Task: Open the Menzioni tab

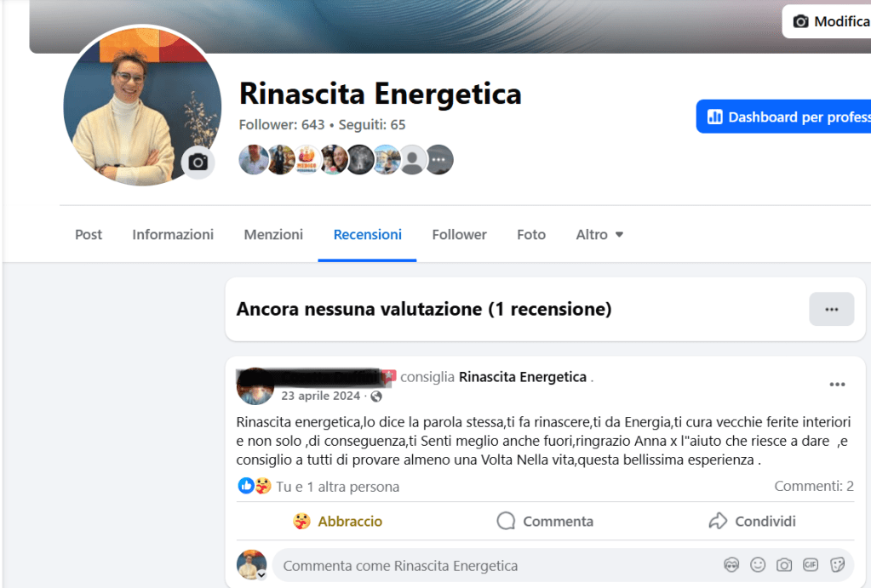Action: (273, 234)
